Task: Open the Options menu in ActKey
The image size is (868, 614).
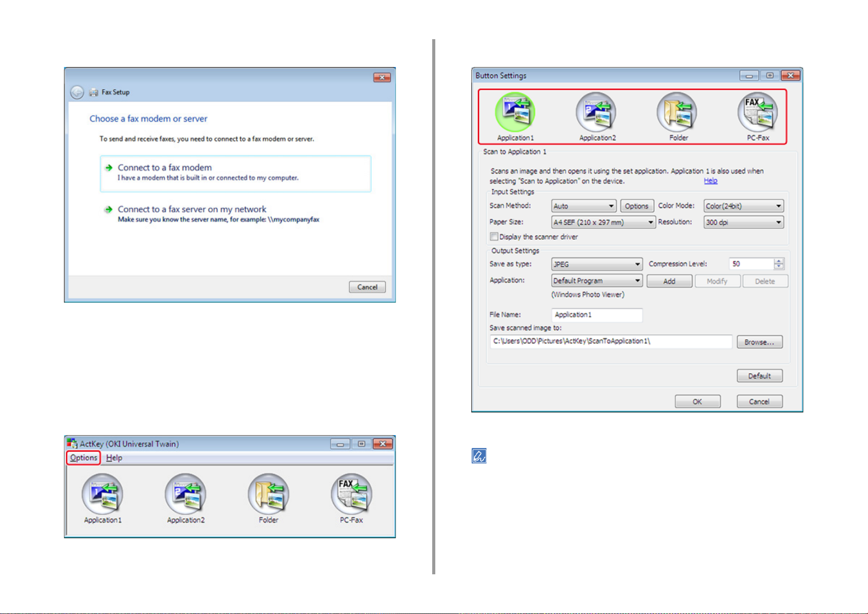Action: coord(83,458)
